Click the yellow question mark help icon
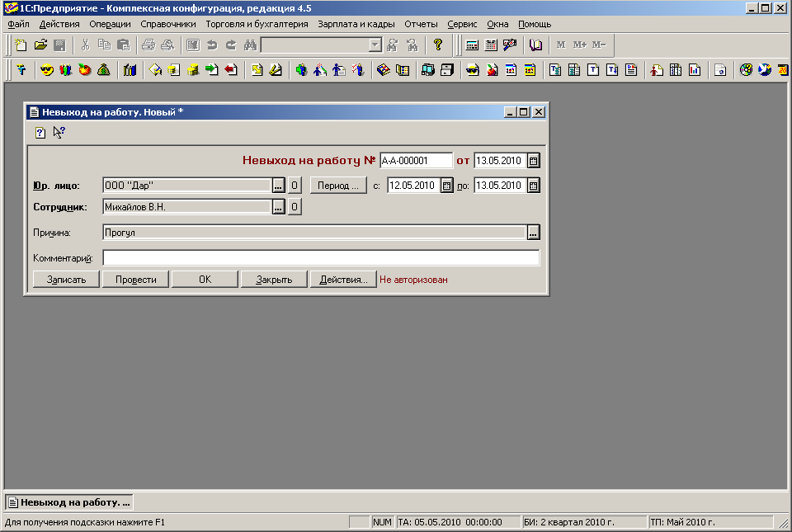Viewport: 792px width, 532px height. 439,45
